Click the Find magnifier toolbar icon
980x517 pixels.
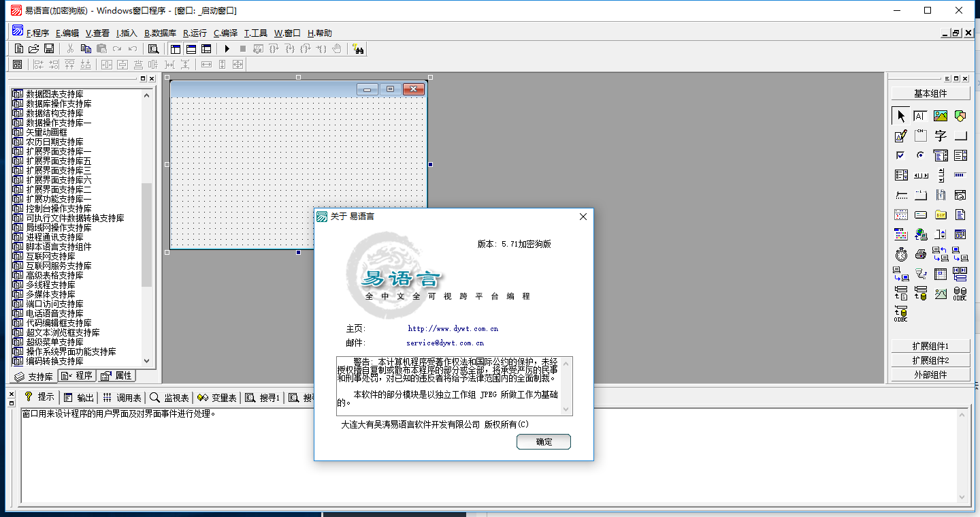(153, 48)
